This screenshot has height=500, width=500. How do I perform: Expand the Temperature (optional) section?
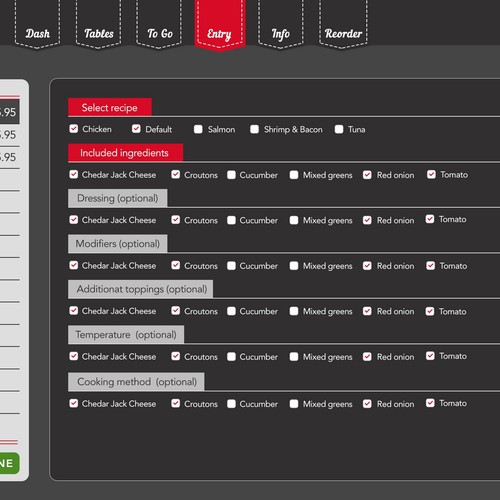point(126,334)
